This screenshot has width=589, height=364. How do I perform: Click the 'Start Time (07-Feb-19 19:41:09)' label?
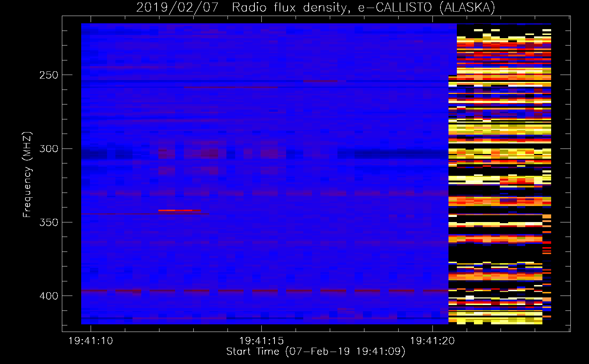pos(316,352)
